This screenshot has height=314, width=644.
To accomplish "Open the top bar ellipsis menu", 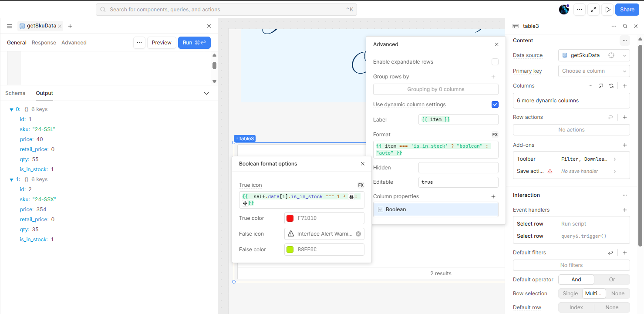I will [579, 10].
